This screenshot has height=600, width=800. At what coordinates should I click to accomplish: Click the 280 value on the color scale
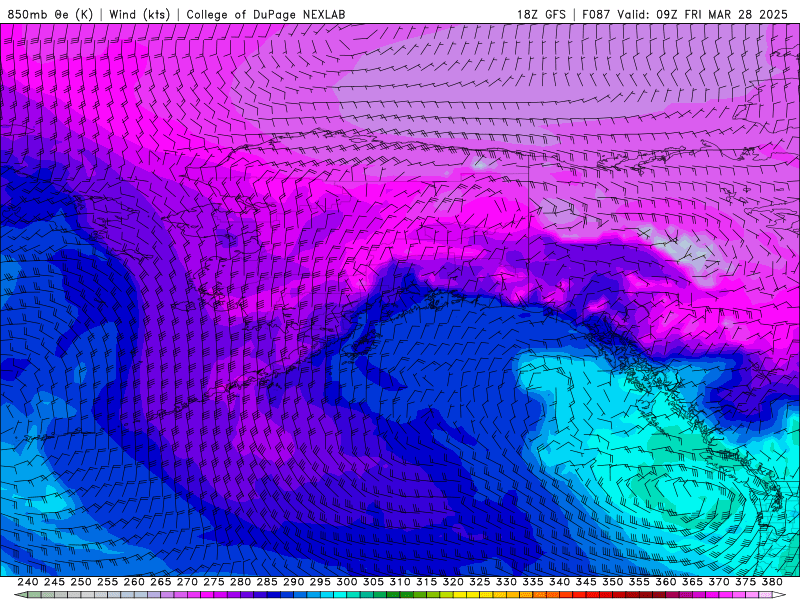240,582
